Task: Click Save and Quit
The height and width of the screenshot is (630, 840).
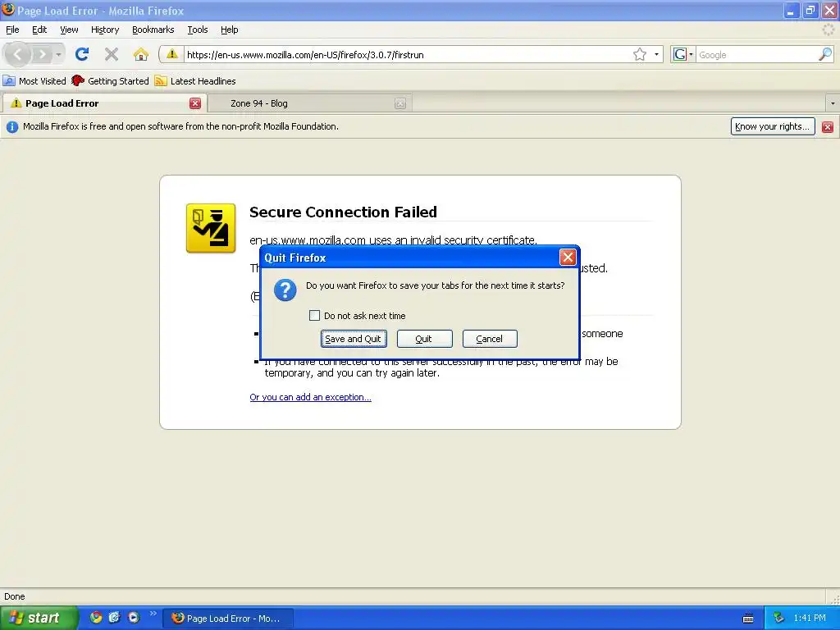Action: click(x=354, y=339)
